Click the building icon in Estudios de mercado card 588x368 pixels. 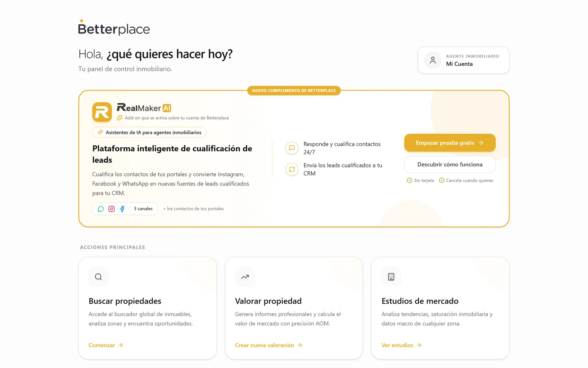point(391,277)
